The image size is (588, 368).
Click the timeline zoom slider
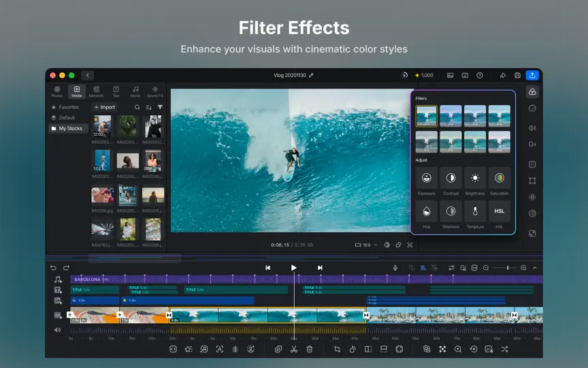505,268
